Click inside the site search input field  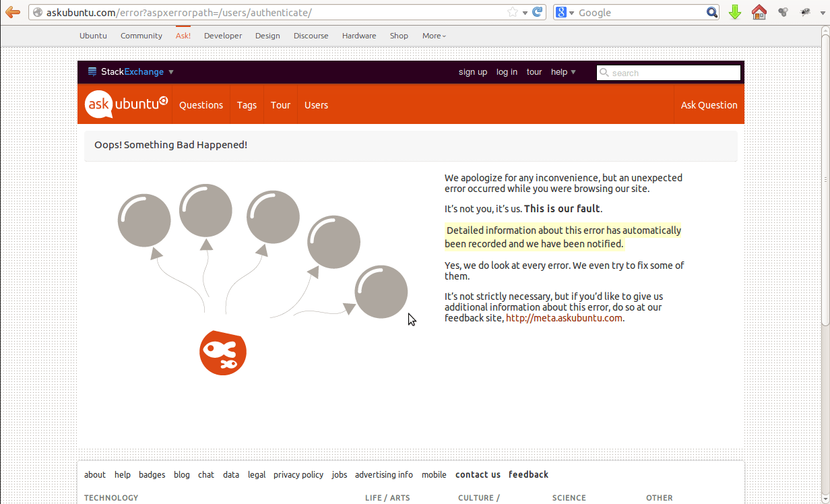667,73
